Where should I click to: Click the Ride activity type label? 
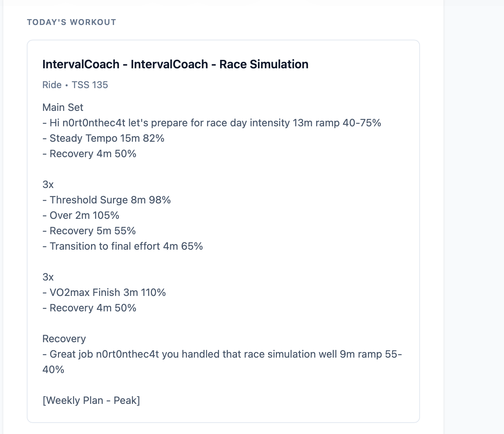click(x=52, y=85)
